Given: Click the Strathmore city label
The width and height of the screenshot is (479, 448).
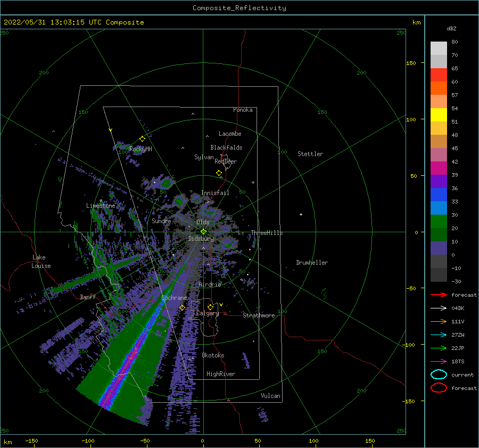Looking at the screenshot, I should (x=259, y=315).
